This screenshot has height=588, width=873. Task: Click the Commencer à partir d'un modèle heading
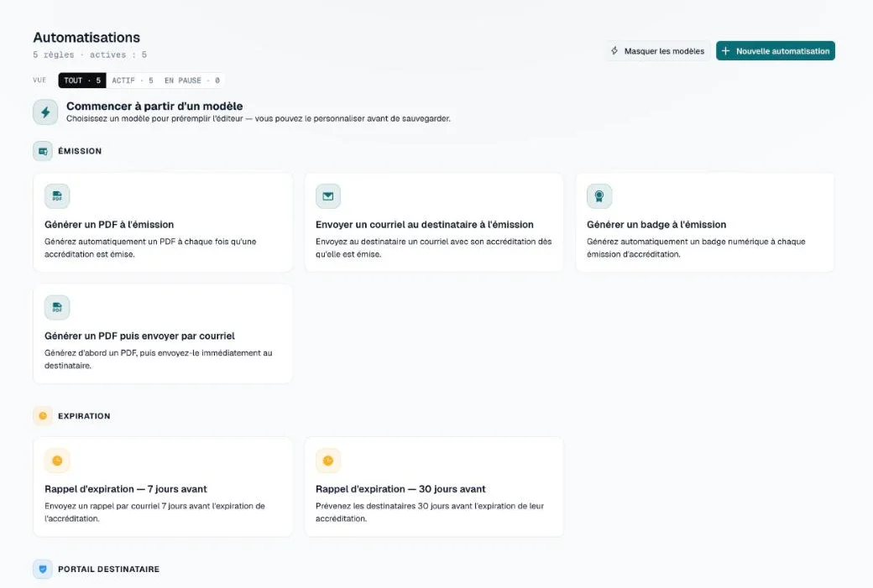click(154, 106)
